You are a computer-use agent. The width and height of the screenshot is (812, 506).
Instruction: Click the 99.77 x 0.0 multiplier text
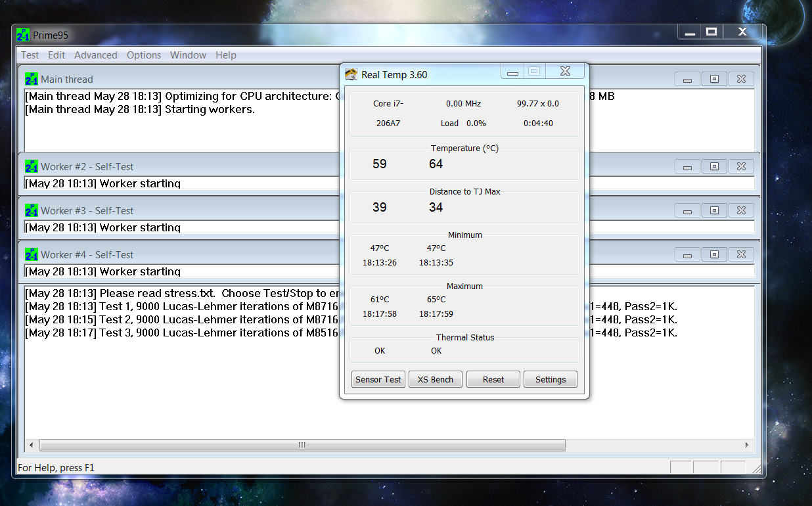[x=538, y=104]
